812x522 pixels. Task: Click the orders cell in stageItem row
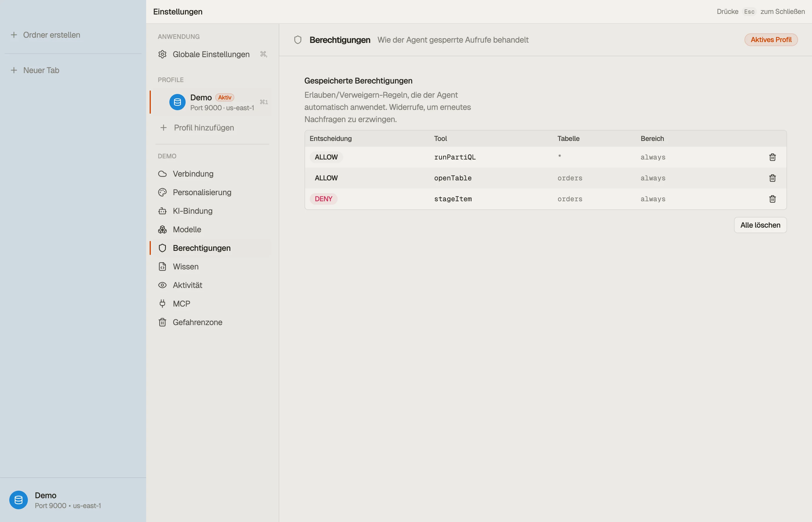pos(570,199)
